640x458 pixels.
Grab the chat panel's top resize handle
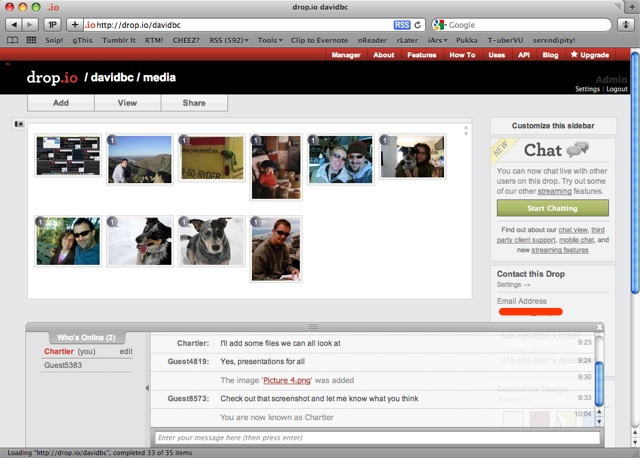tap(313, 327)
